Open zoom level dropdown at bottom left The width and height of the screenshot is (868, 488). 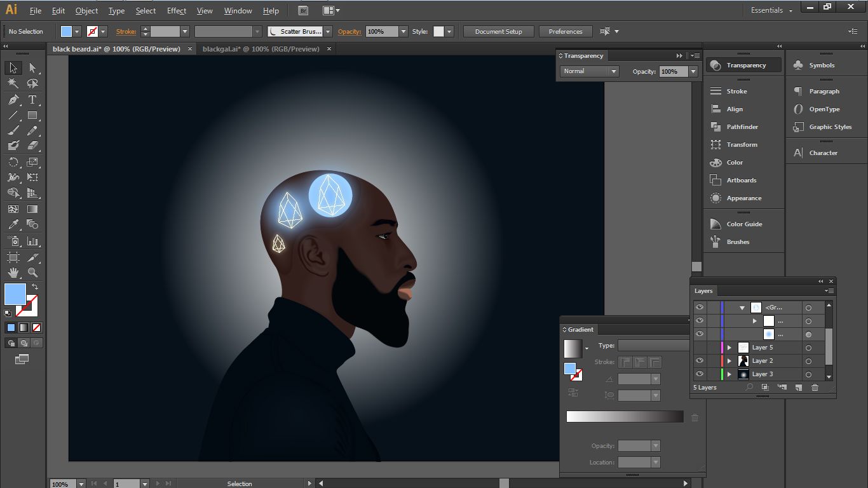tap(81, 484)
